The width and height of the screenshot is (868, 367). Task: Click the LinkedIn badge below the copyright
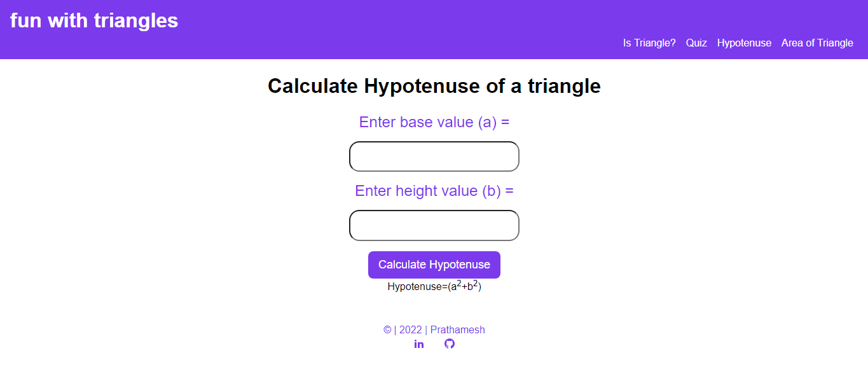[418, 343]
